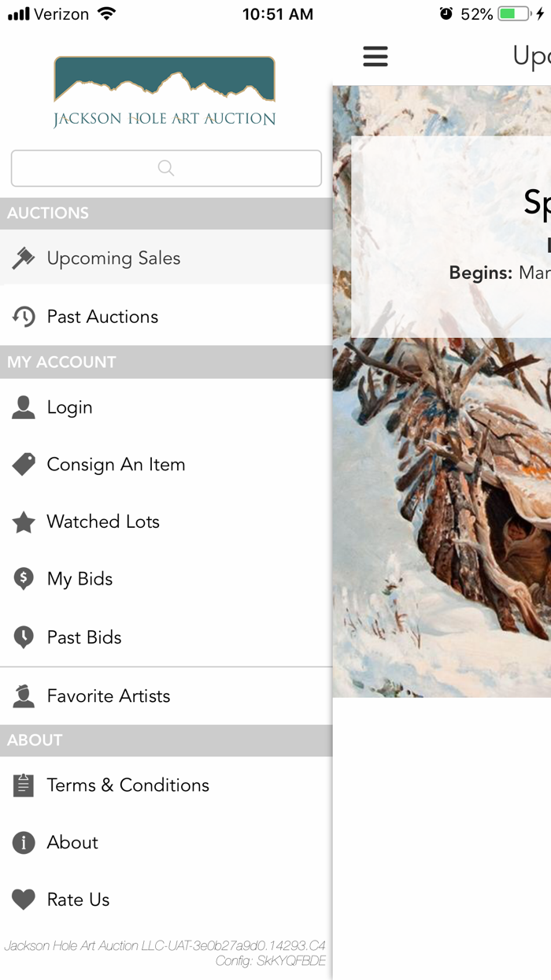Click the Terms & Conditions clipboard icon
Image resolution: width=551 pixels, height=980 pixels.
[x=24, y=785]
